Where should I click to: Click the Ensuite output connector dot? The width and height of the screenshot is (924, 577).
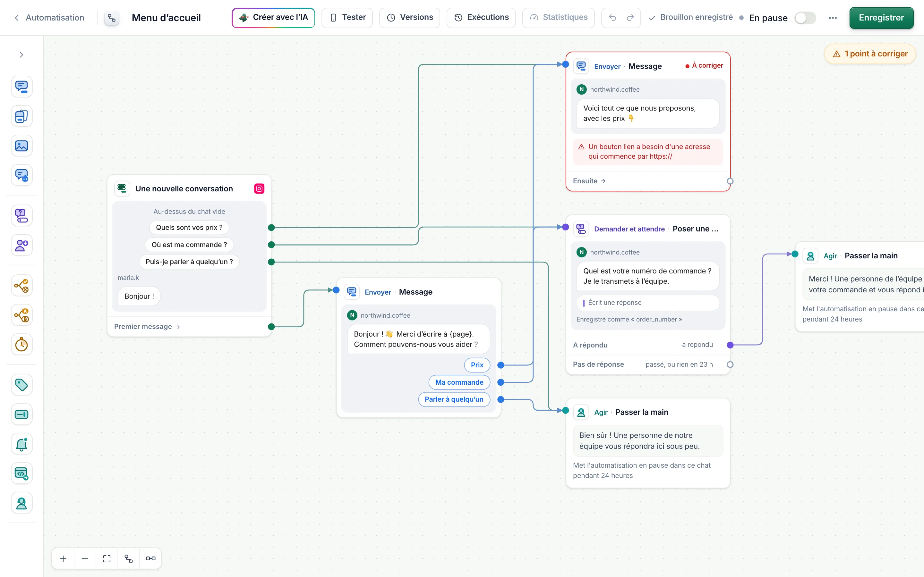coord(730,181)
